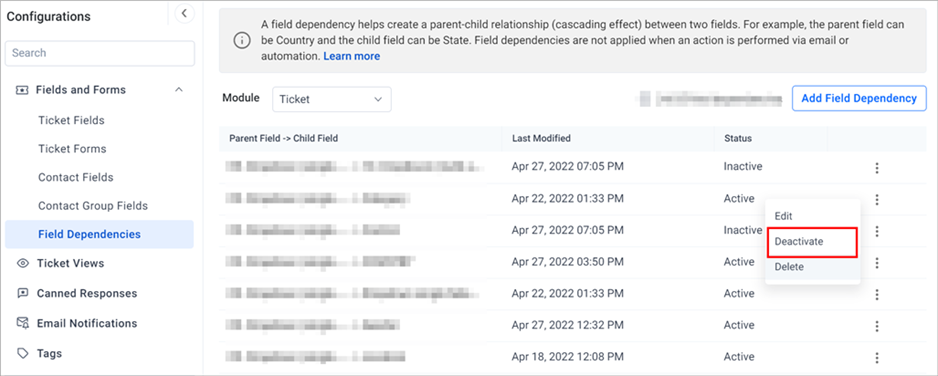Open the three-dot menu for the Apr 18 12:08 PM row

(877, 357)
